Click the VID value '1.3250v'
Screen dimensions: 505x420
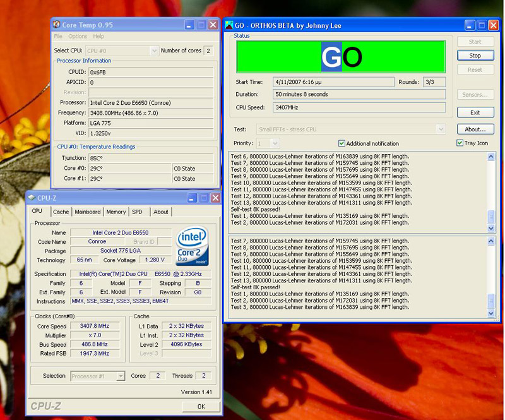151,133
